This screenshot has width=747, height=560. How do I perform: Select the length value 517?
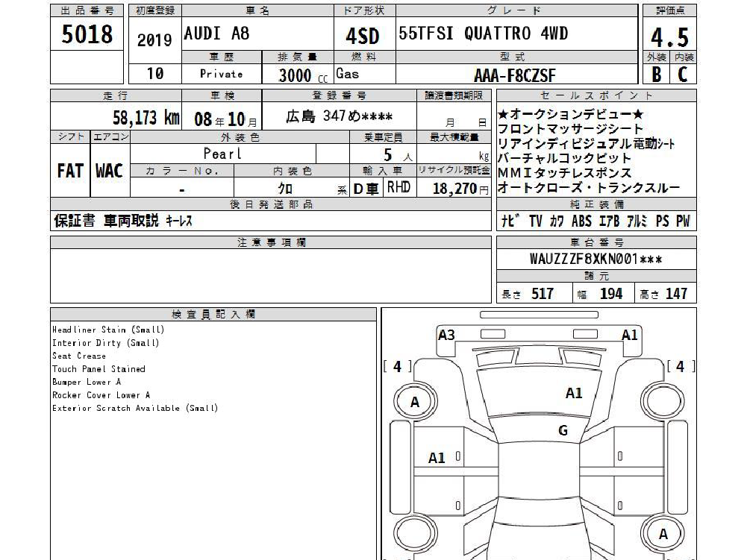pos(542,294)
